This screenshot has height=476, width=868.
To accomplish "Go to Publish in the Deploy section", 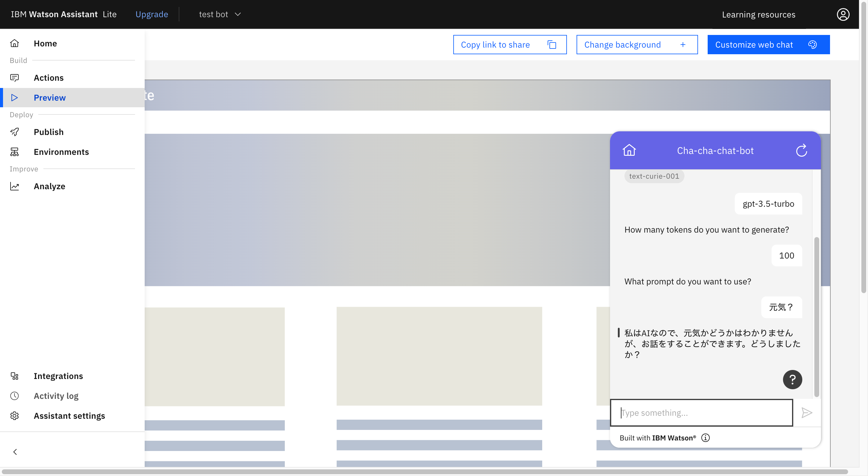I will point(49,132).
